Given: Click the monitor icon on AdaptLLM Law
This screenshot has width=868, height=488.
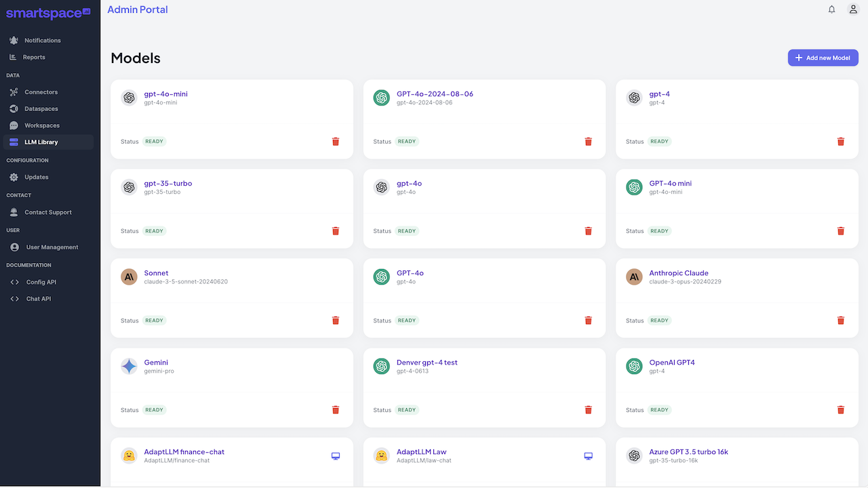Looking at the screenshot, I should click(589, 456).
